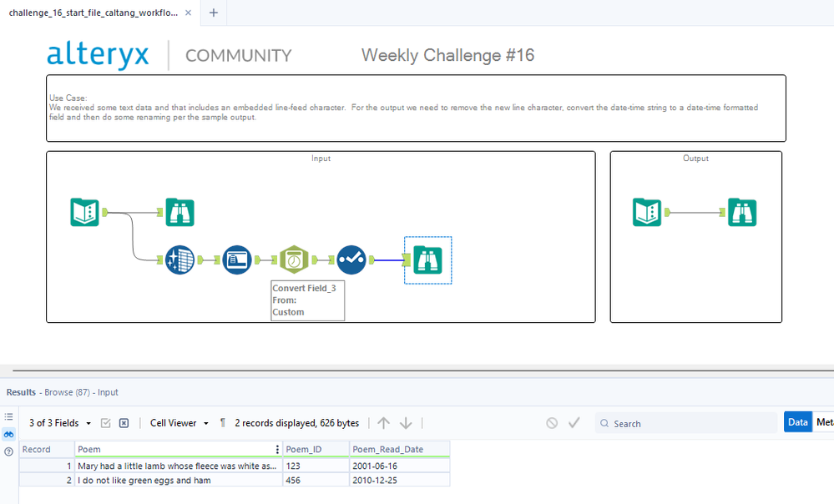Click the COMMUNITY heading text
This screenshot has width=834, height=504.
[x=238, y=55]
